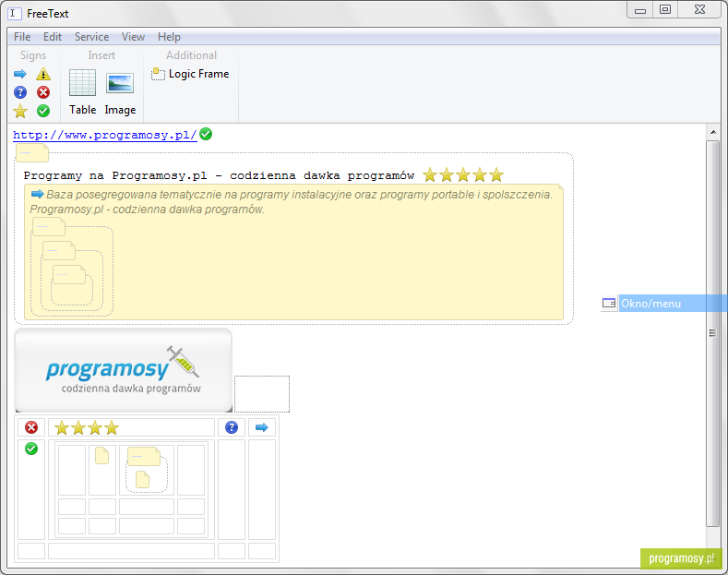Screen dimensions: 728x575
Task: Select the folder frame tab inside the nested table
Action: [143, 457]
